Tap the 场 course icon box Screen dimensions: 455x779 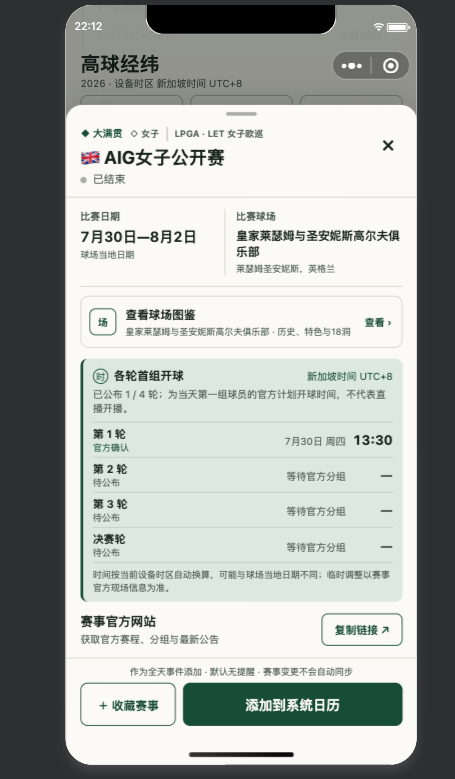103,322
